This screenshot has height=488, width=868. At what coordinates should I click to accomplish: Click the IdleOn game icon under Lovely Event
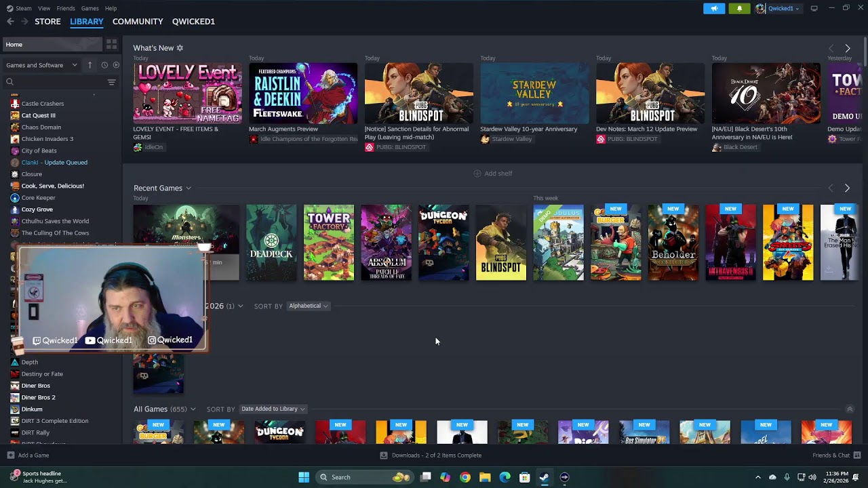point(138,147)
